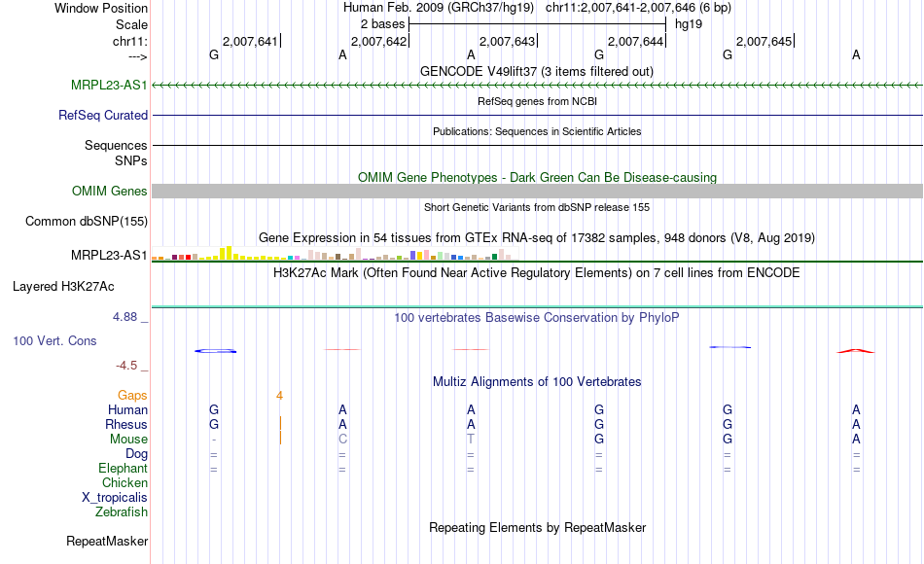Click the red PhyloP peak above the last A
Viewport: 924px width, 564px height.
[x=856, y=351]
